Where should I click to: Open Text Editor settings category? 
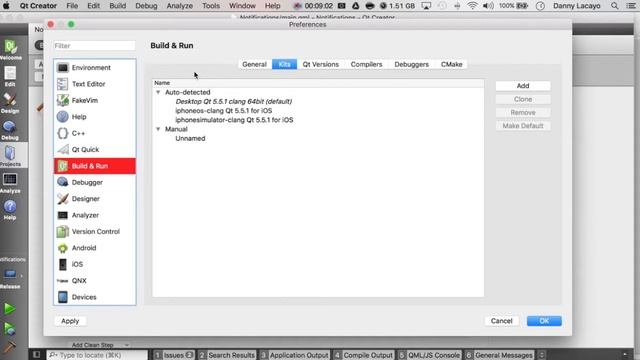point(94,84)
